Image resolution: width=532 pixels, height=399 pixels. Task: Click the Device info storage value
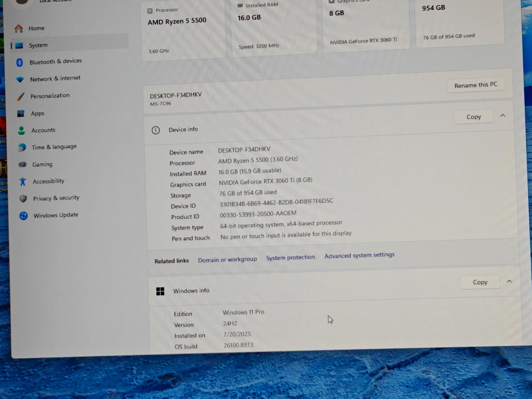pyautogui.click(x=248, y=193)
